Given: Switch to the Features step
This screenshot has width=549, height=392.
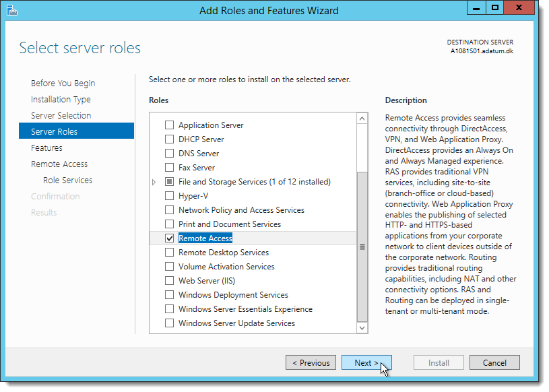Looking at the screenshot, I should click(x=46, y=148).
